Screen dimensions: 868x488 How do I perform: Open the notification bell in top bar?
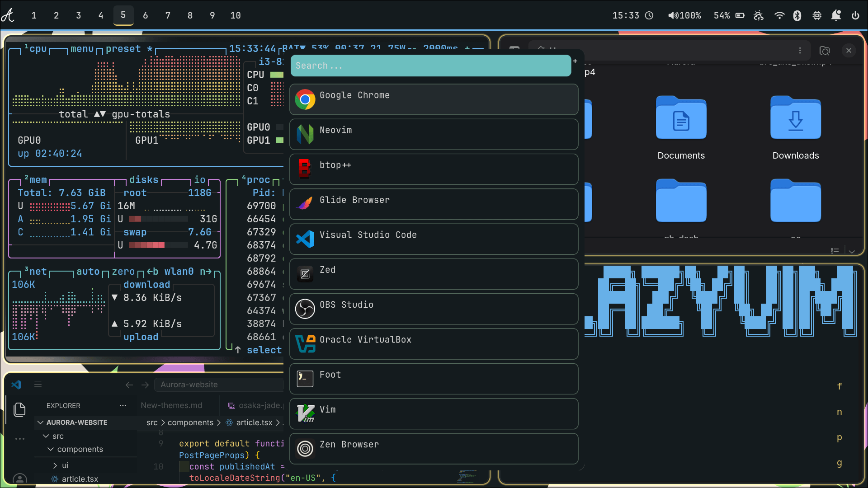tap(836, 15)
